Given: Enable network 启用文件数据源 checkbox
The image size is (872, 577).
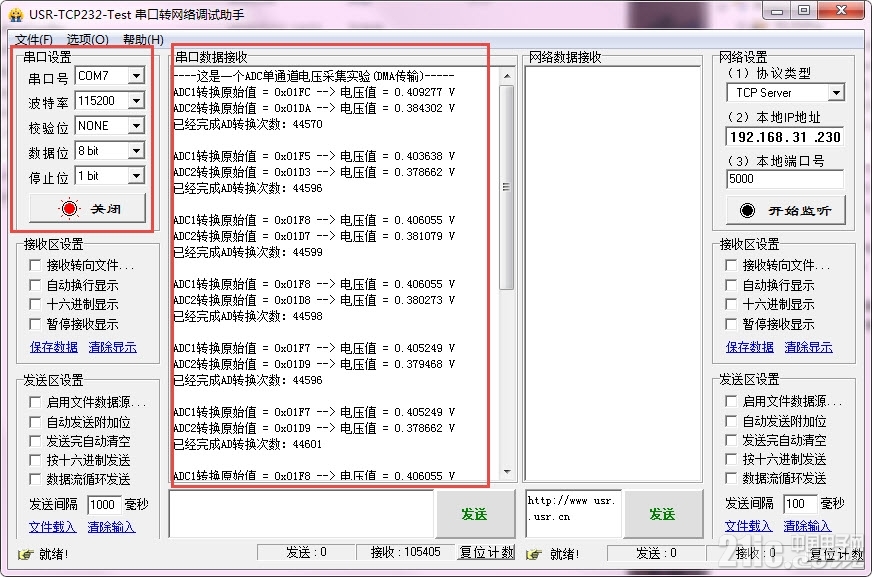Looking at the screenshot, I should 731,401.
